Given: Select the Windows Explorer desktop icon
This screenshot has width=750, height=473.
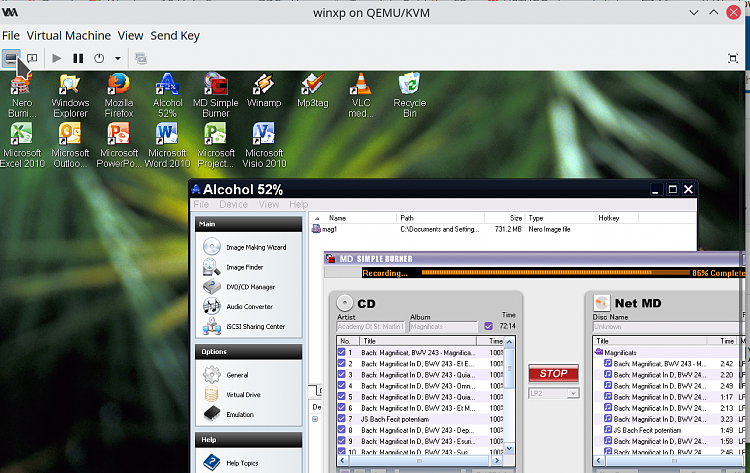Looking at the screenshot, I should 70,95.
